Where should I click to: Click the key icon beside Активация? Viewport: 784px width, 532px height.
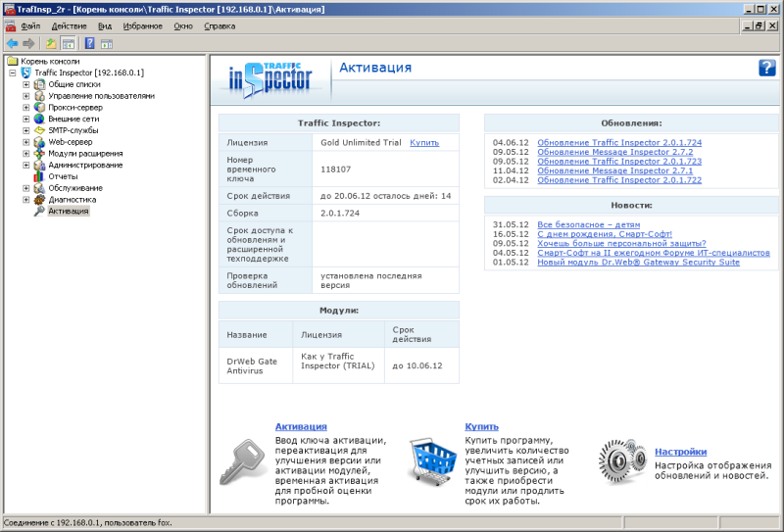[242, 461]
